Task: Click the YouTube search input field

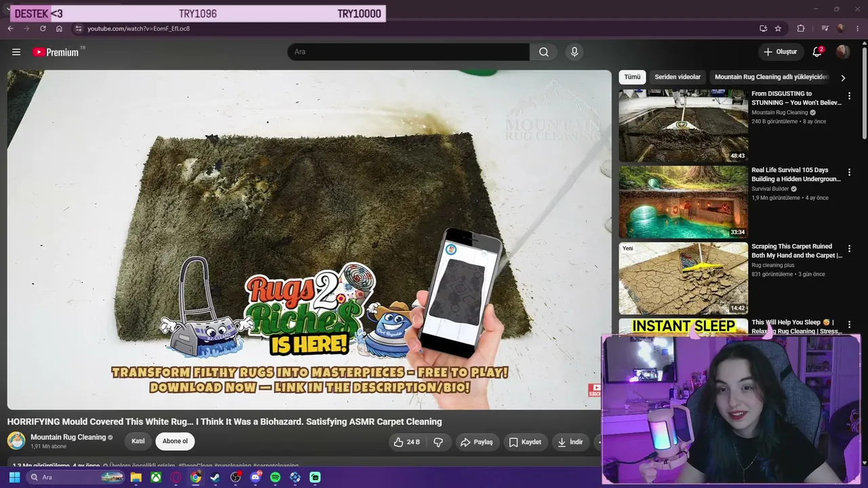Action: click(408, 52)
